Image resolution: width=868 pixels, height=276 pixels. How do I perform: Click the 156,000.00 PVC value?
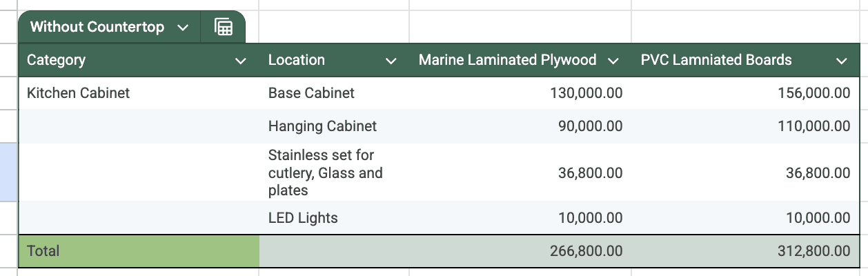click(813, 93)
